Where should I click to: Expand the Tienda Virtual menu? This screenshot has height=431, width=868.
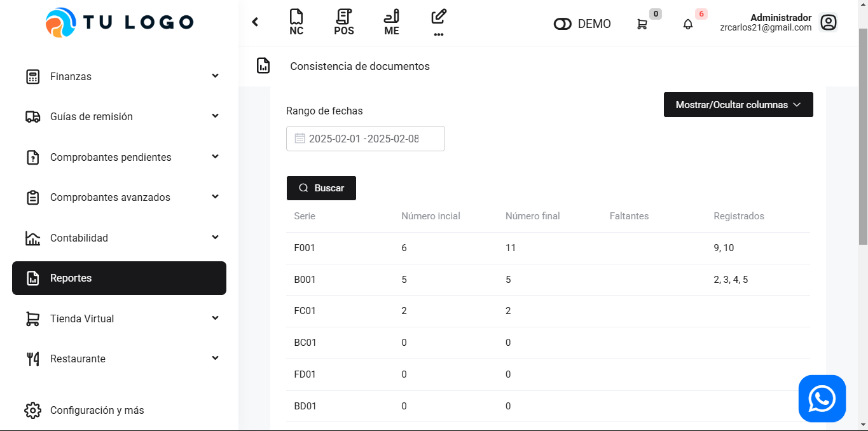(119, 318)
